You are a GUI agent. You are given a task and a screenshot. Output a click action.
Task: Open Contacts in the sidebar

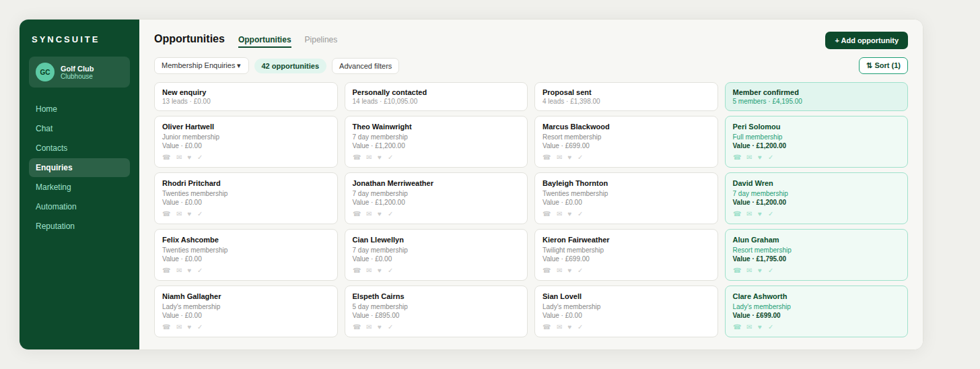(x=79, y=148)
